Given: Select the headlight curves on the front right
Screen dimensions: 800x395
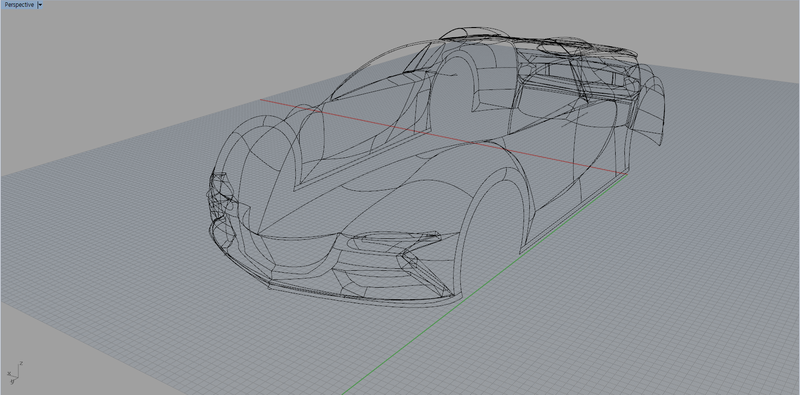Looking at the screenshot, I should click(x=395, y=240).
